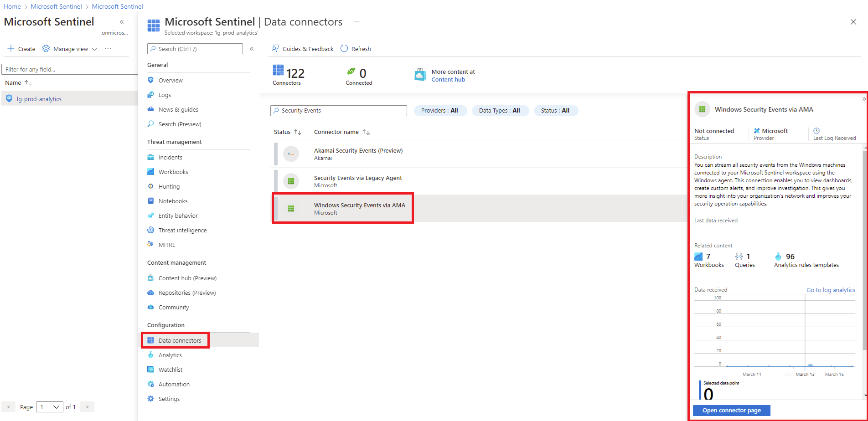
Task: Open the Analytics flask icon
Action: [x=150, y=355]
